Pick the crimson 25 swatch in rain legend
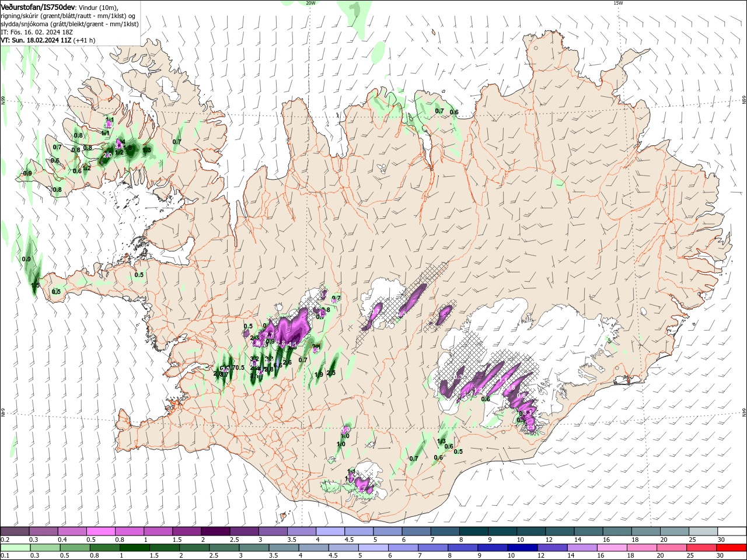747x560 pixels. pyautogui.click(x=701, y=548)
